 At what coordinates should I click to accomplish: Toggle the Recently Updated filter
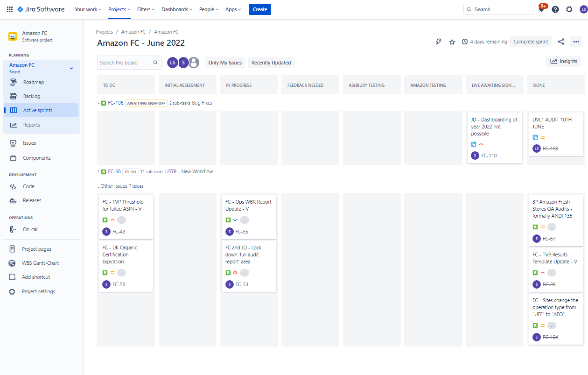[271, 63]
